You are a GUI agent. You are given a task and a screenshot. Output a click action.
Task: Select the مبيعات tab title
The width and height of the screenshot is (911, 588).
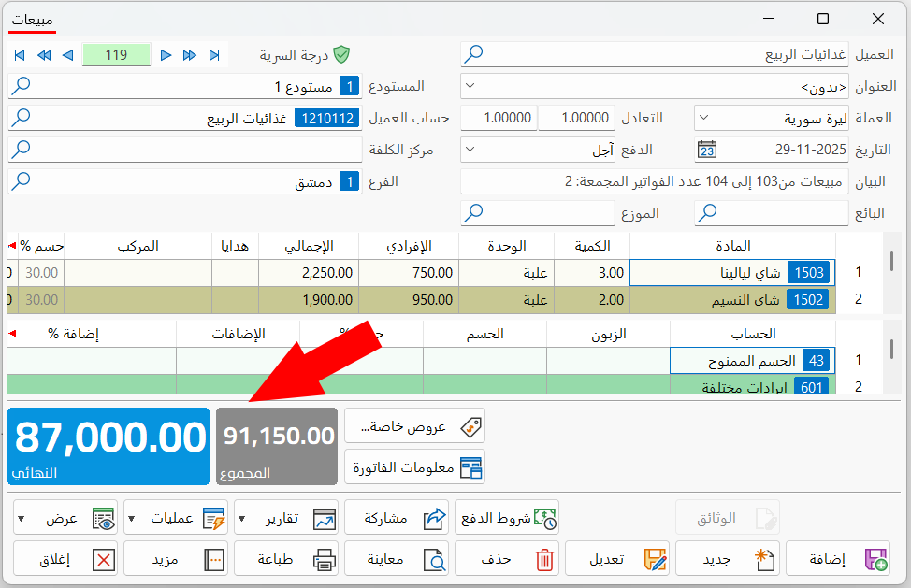(33, 21)
